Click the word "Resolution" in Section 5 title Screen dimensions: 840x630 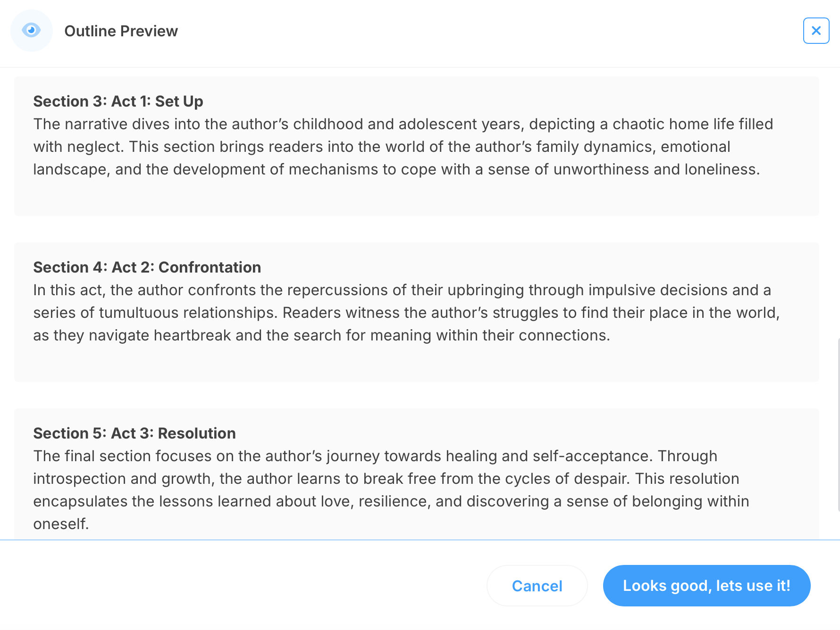point(197,433)
